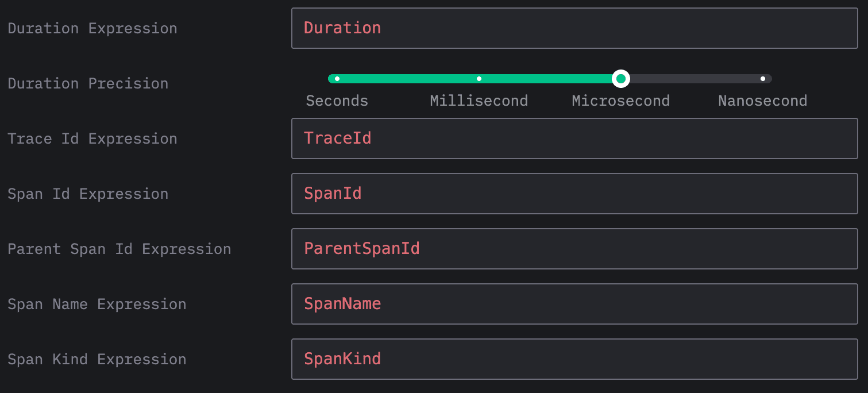
Task: Click the "Trace Id Expression" label
Action: pos(92,138)
